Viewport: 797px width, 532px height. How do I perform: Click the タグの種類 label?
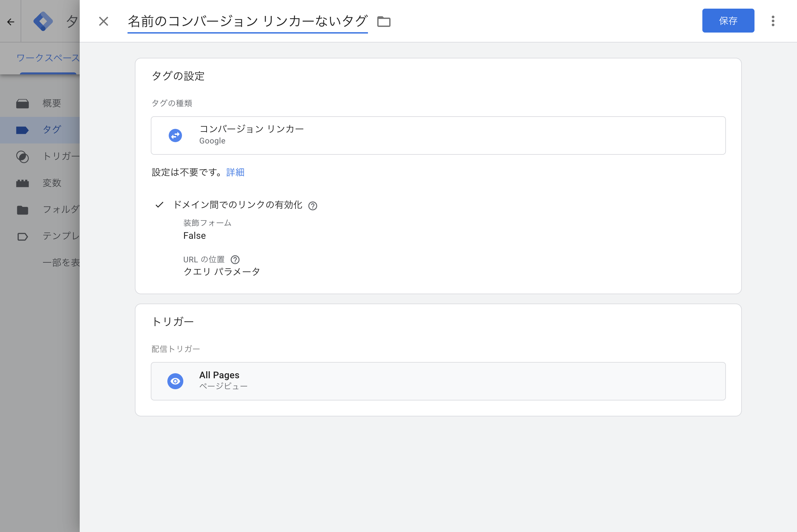coord(172,103)
